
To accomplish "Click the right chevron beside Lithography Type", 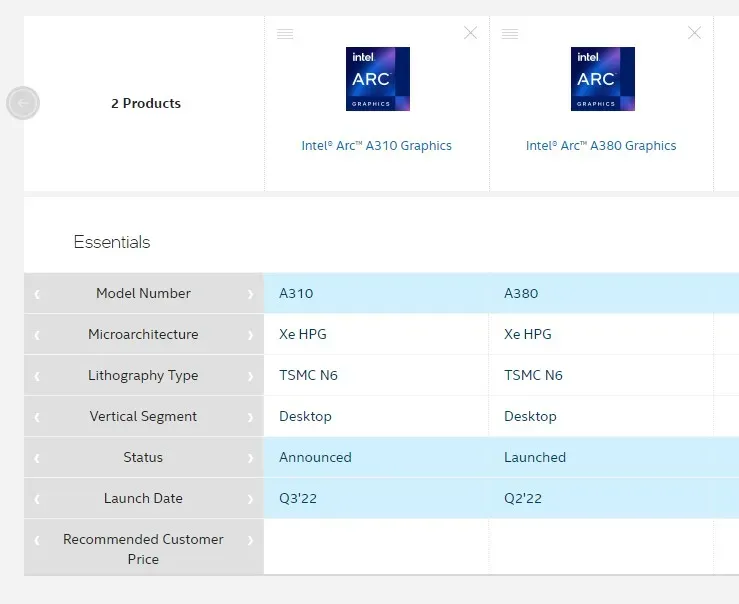I will click(250, 376).
